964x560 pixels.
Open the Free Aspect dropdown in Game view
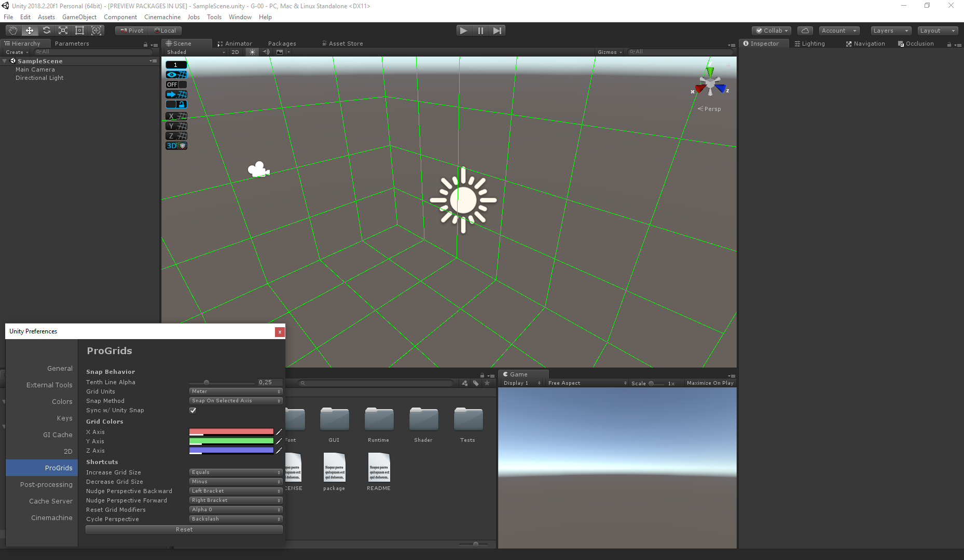(x=585, y=383)
